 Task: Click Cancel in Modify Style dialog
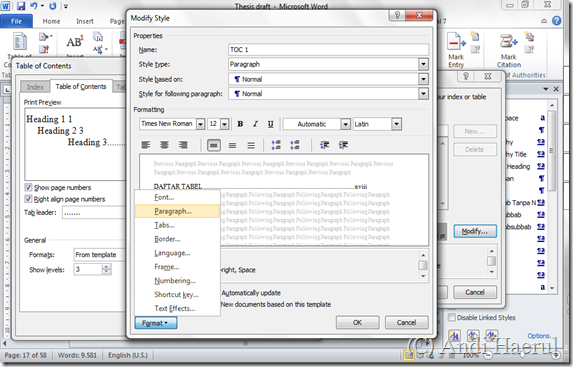(406, 322)
